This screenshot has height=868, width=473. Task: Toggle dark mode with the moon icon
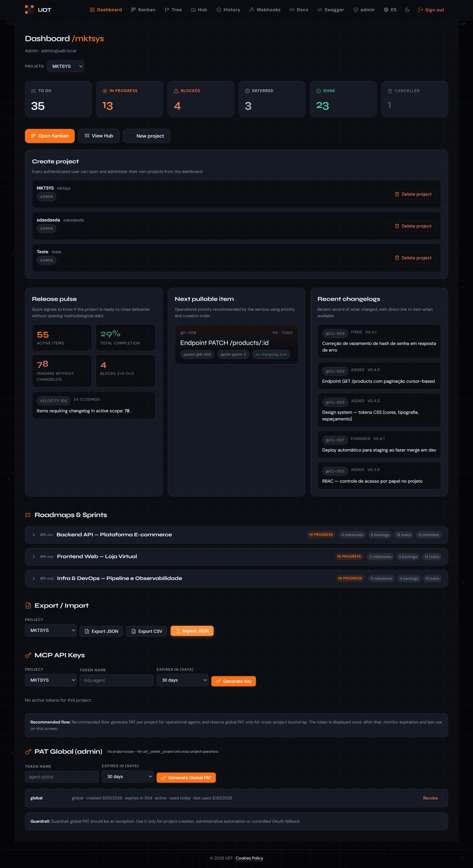tap(407, 10)
